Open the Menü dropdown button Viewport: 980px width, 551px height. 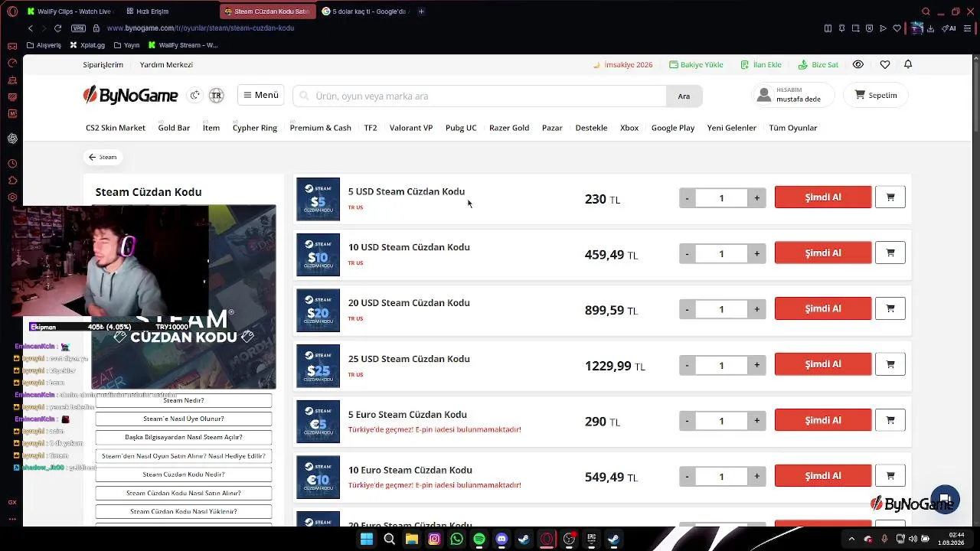point(260,95)
